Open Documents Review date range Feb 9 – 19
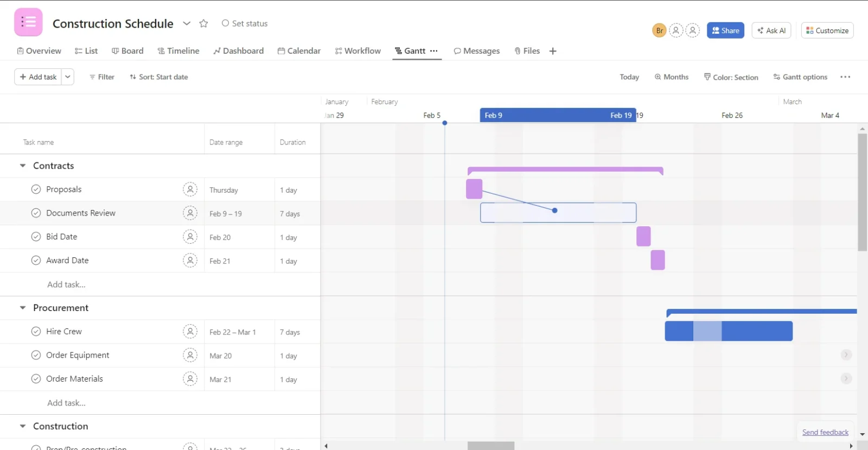 point(226,214)
